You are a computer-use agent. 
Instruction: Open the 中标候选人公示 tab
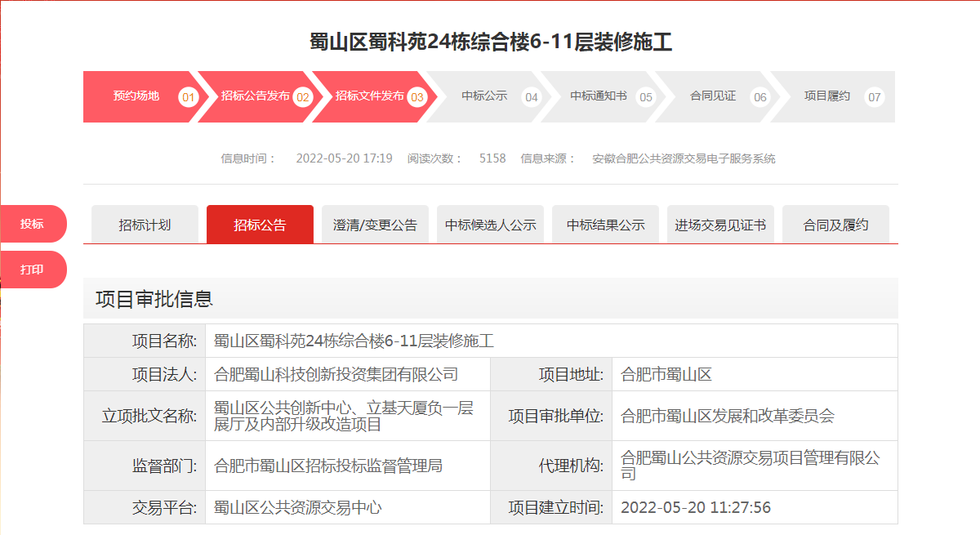point(490,225)
